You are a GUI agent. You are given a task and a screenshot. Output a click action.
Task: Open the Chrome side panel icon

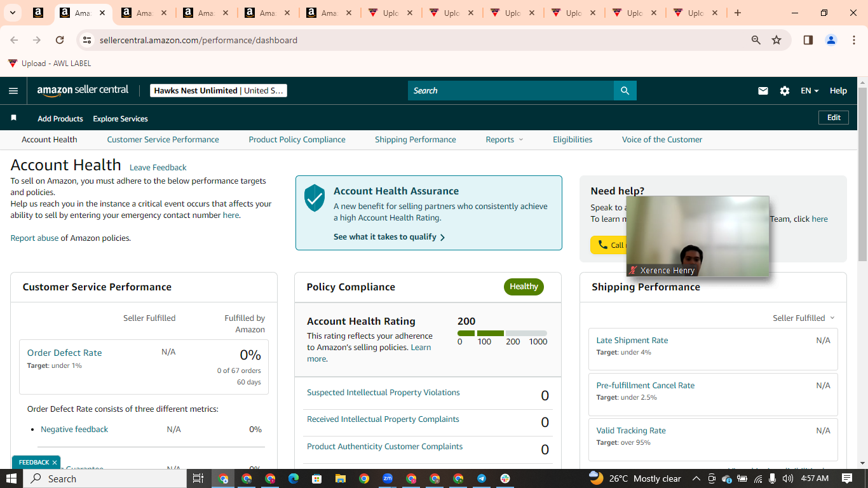tap(808, 40)
